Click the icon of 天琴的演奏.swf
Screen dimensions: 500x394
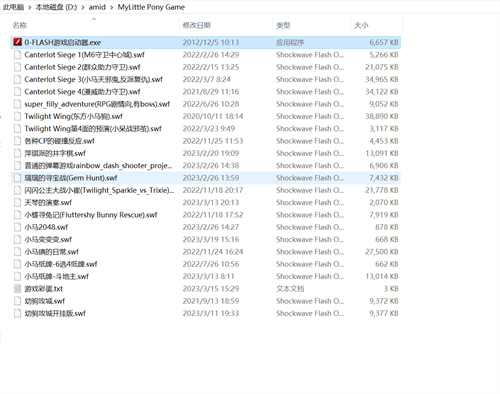click(17, 203)
